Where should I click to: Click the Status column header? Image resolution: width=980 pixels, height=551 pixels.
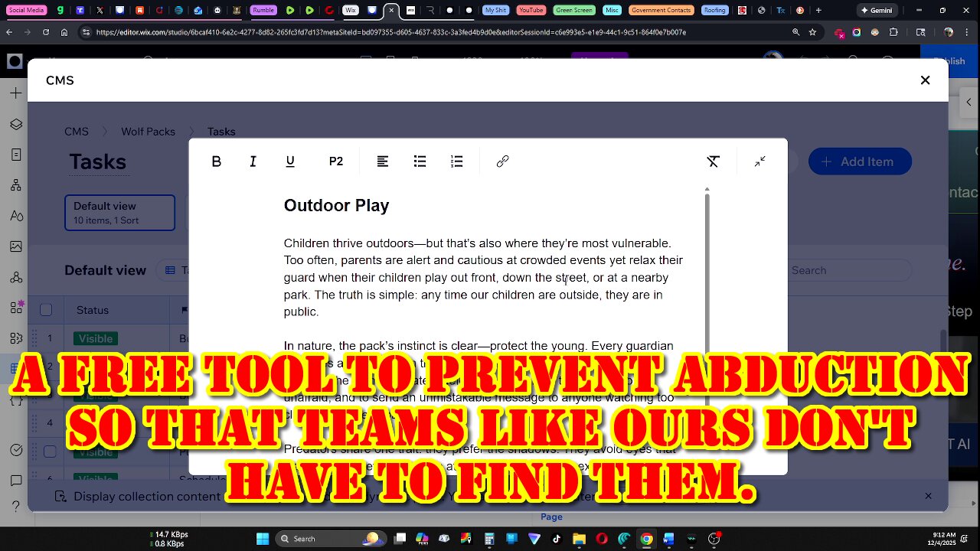point(93,310)
